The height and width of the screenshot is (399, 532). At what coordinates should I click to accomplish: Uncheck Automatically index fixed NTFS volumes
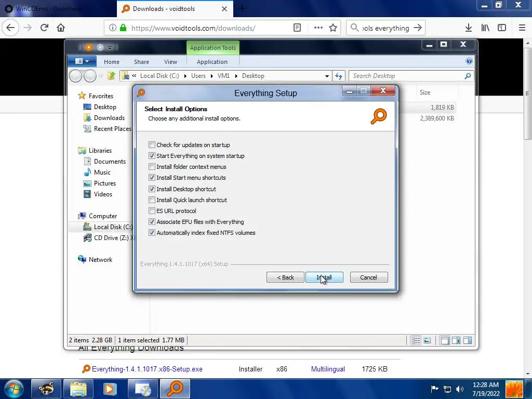coord(152,233)
